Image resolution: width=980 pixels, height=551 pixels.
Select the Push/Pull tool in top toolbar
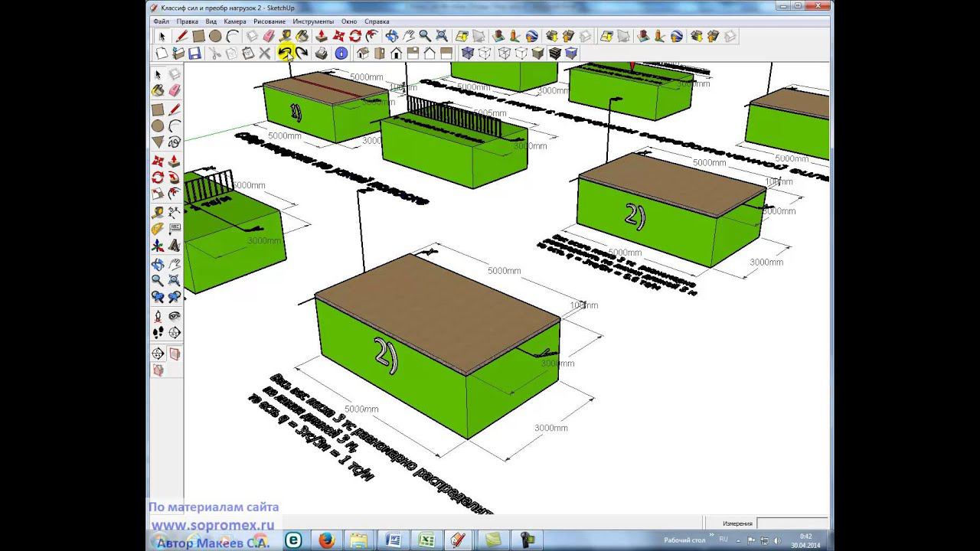322,36
